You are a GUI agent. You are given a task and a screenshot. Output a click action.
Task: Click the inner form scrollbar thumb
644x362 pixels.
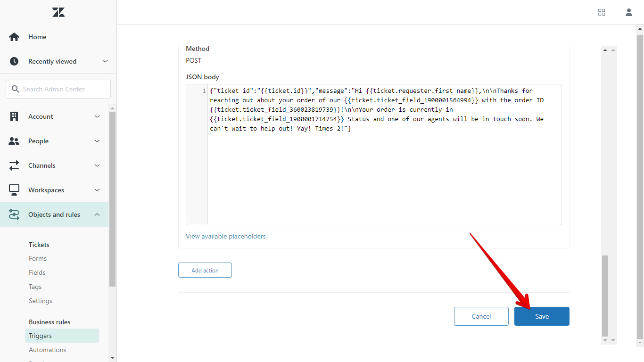[x=605, y=295]
